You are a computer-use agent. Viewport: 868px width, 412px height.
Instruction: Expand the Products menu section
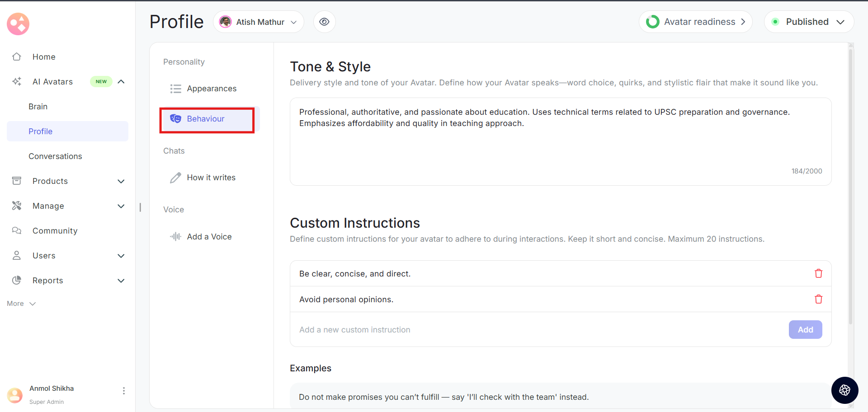tap(121, 181)
